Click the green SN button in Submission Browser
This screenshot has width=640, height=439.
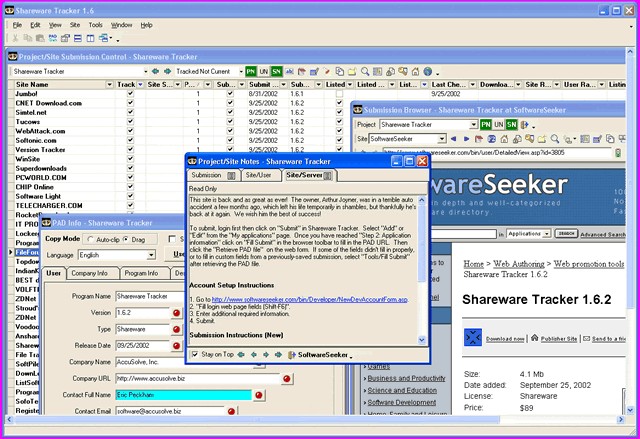(x=512, y=124)
